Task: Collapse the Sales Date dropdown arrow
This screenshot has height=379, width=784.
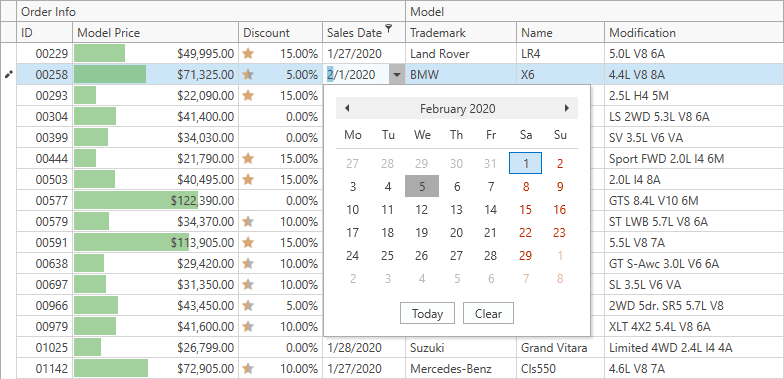Action: coord(397,74)
